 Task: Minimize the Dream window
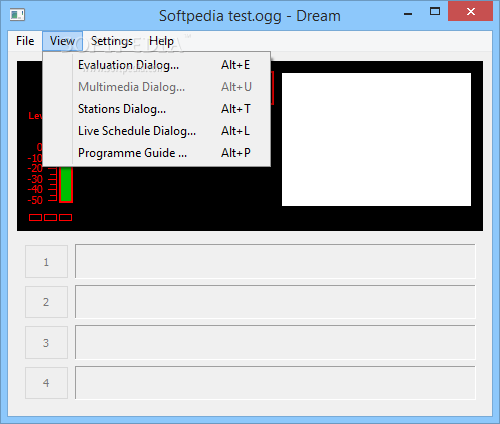[408, 14]
